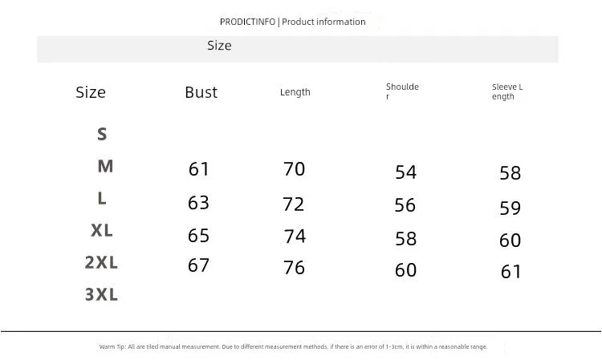The height and width of the screenshot is (364, 602).
Task: Click the Warm Tip measurement note
Action: click(x=293, y=346)
